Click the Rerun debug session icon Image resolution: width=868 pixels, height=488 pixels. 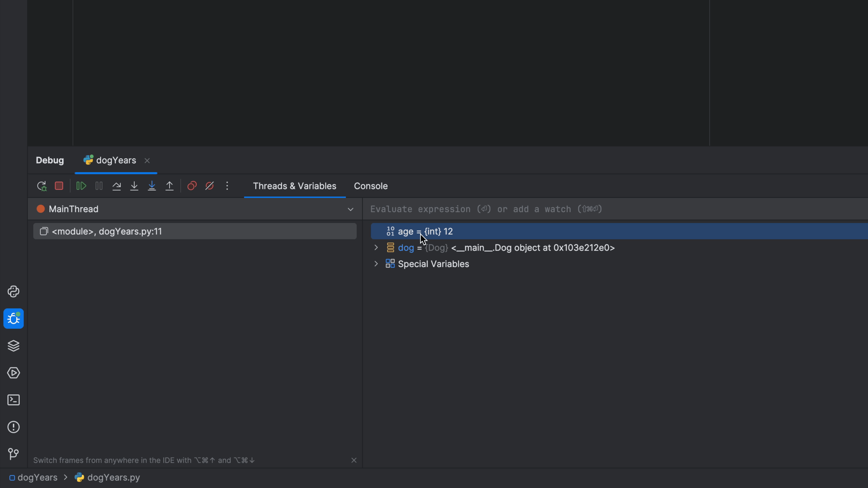(x=41, y=185)
